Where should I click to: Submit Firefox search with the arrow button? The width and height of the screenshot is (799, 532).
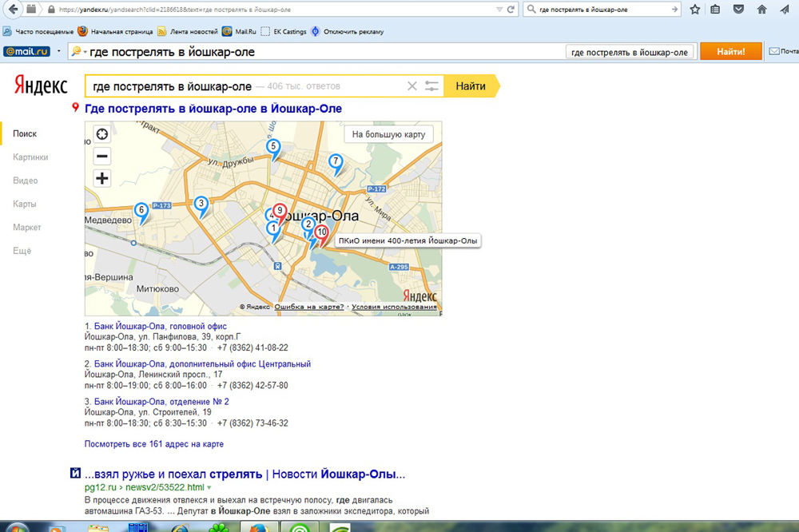click(x=674, y=9)
